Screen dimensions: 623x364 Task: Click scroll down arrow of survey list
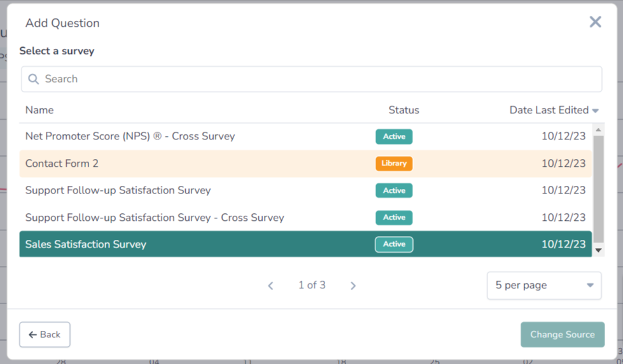pos(598,250)
